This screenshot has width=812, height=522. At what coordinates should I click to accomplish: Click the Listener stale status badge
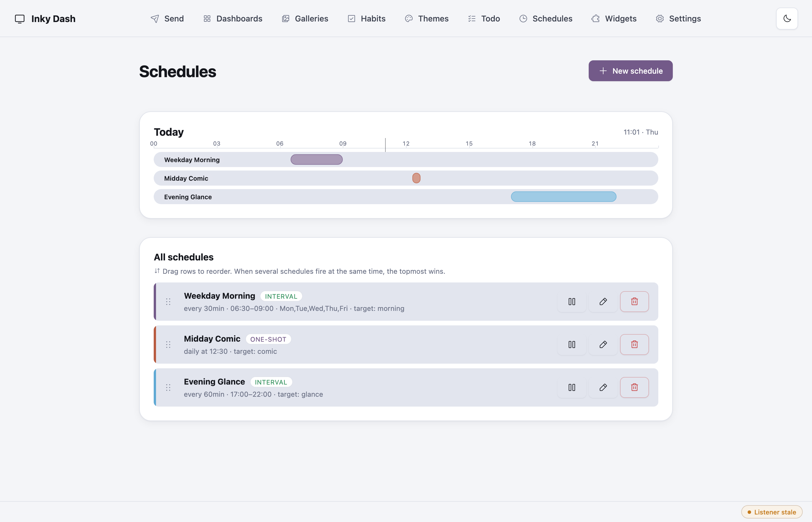[772, 512]
